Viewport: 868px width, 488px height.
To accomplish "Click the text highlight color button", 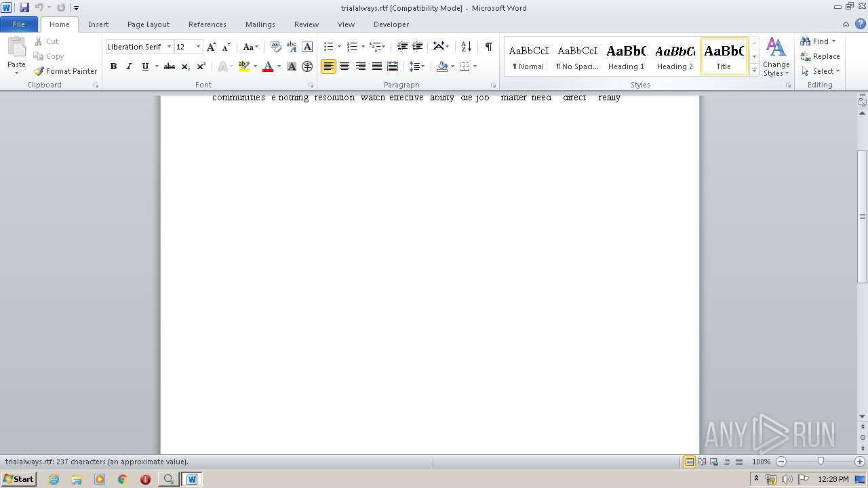I will [x=244, y=66].
